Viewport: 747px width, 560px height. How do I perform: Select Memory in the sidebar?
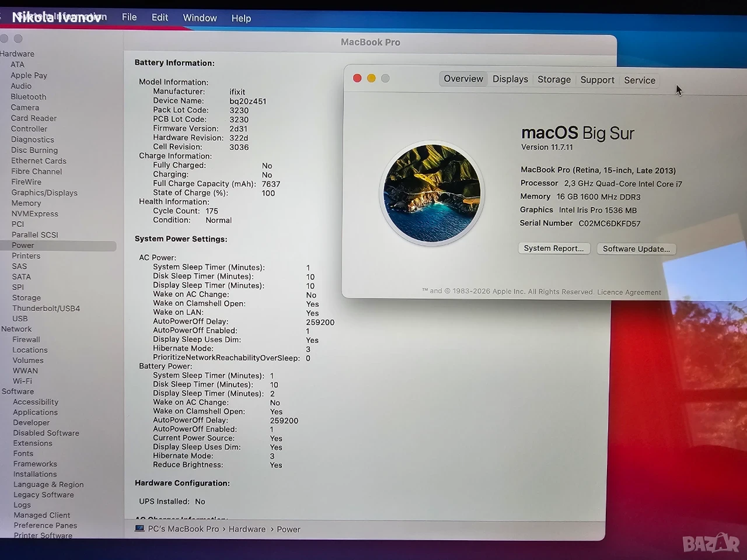(26, 203)
